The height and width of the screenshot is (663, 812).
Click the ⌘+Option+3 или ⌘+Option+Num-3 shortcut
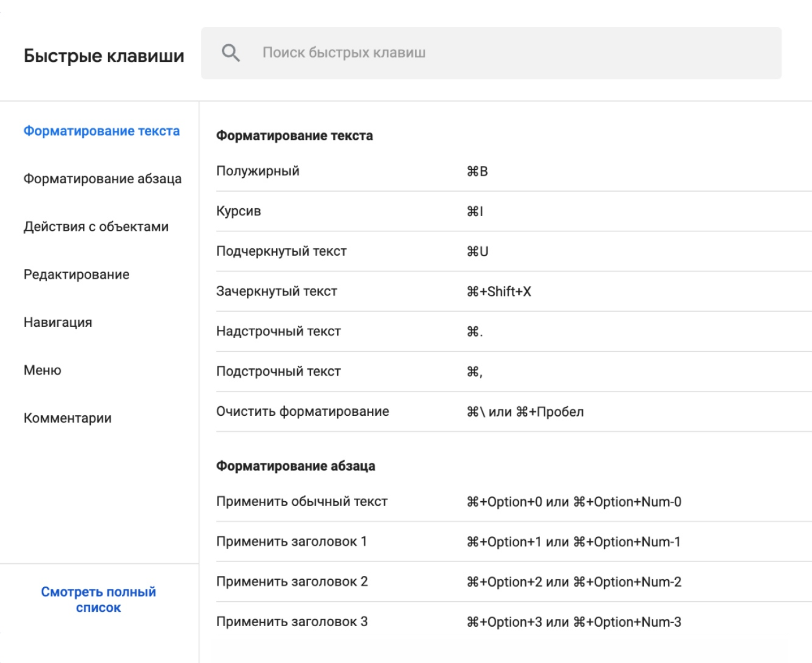tap(574, 622)
